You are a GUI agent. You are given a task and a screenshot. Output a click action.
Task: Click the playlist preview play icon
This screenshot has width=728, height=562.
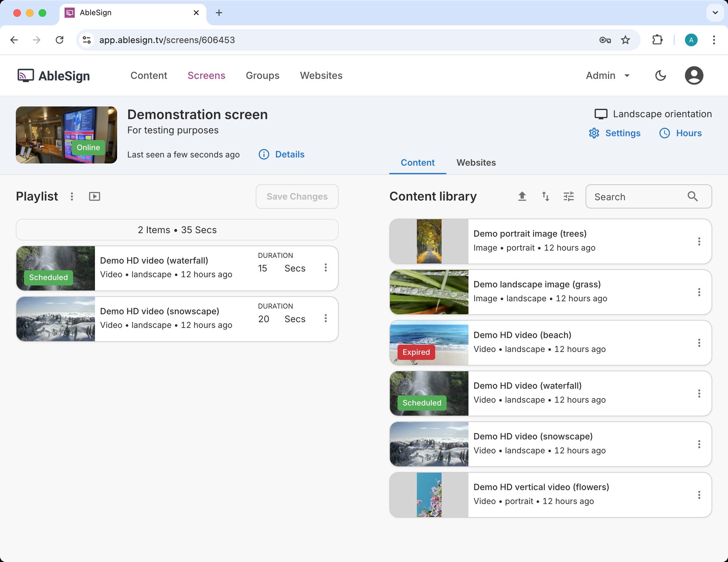tap(94, 196)
